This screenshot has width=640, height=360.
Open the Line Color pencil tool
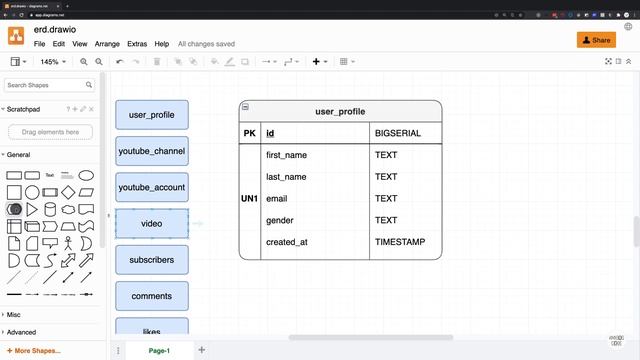click(x=229, y=62)
